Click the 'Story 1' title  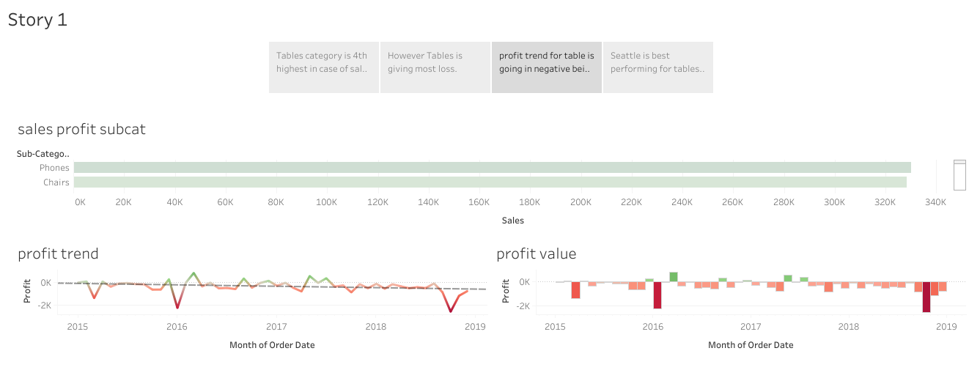pos(37,20)
